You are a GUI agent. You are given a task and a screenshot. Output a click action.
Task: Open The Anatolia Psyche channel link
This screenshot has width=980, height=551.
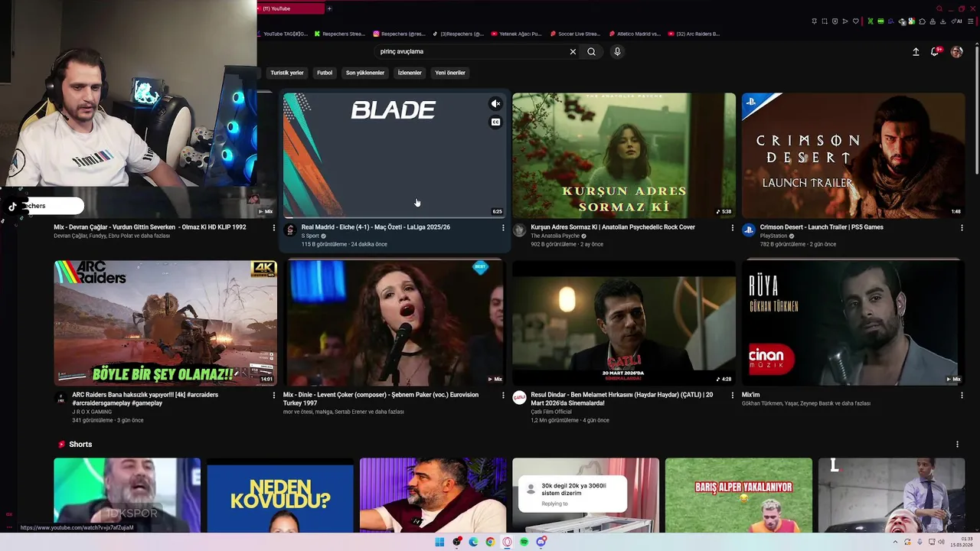556,236
